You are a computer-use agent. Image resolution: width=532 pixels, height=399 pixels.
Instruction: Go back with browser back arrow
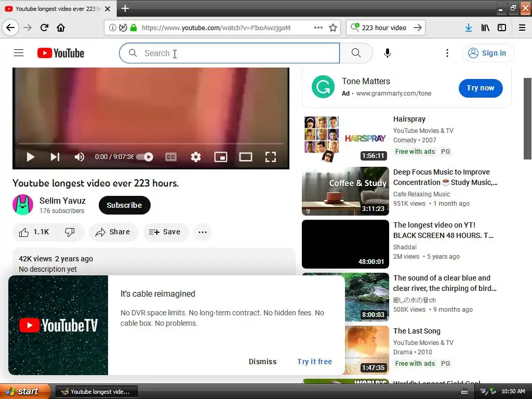pyautogui.click(x=10, y=28)
